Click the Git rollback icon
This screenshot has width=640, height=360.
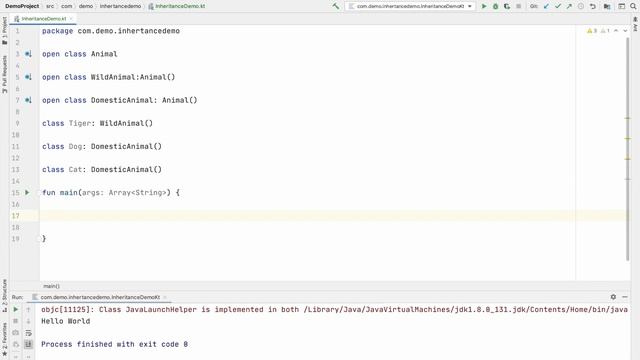[x=593, y=6]
